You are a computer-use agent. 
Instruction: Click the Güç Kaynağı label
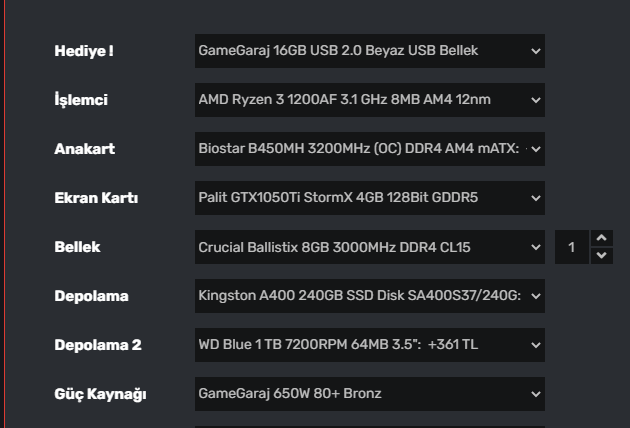tap(100, 394)
